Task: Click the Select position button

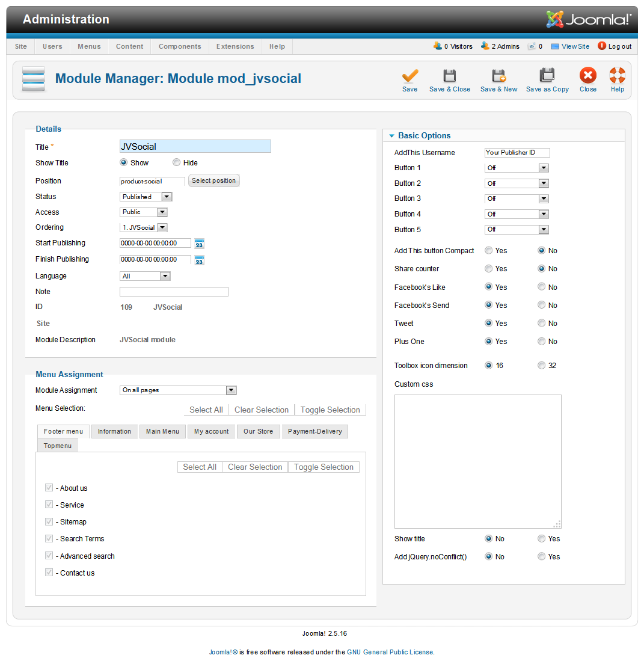Action: pos(213,181)
